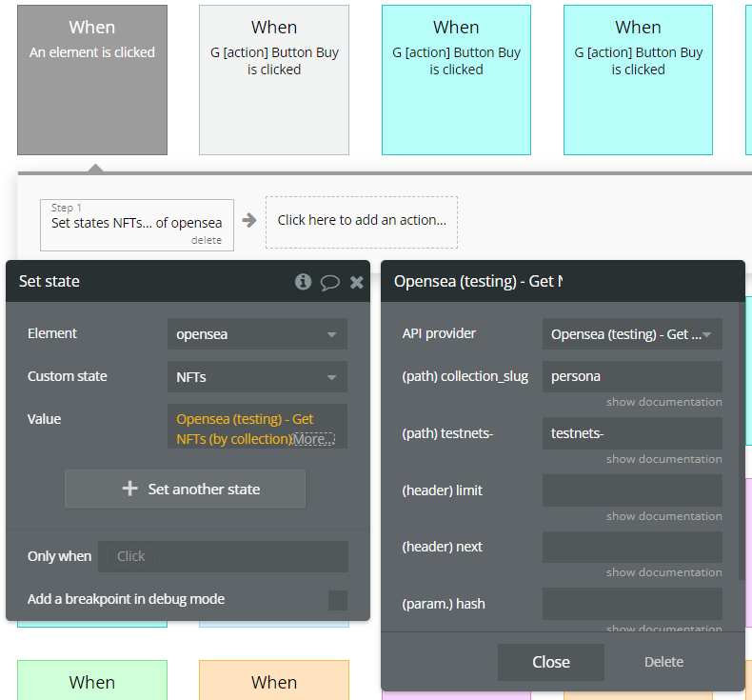Click the Opensea panel vertical scrollbar
Screen dimensions: 752x700
click(742, 441)
